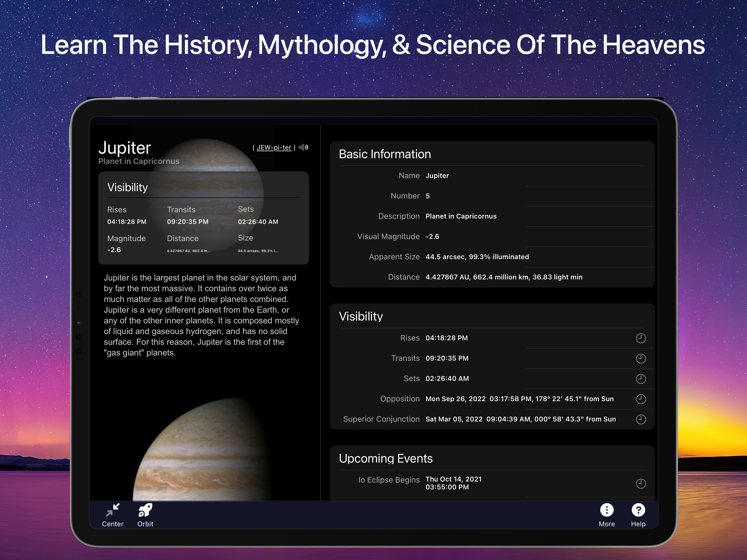Image resolution: width=747 pixels, height=560 pixels.
Task: Click truncated Distance value 4.427867 AU
Action: tap(188, 251)
